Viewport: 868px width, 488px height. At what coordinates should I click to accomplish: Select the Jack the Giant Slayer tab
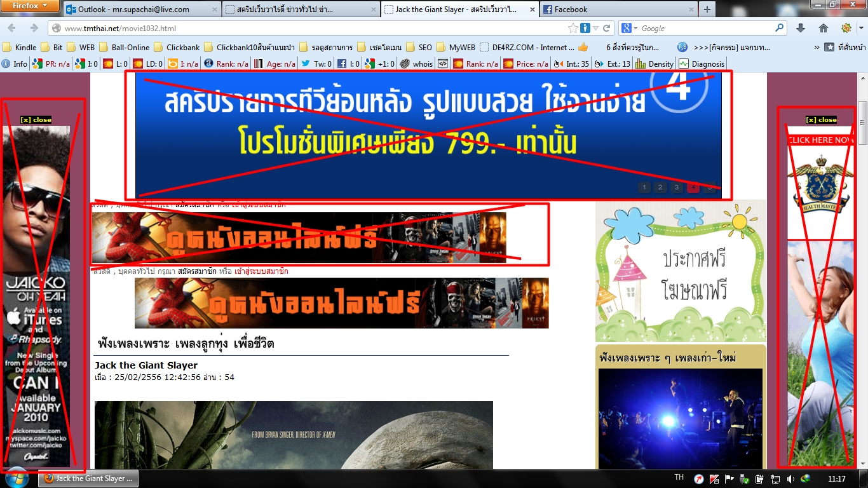coord(459,10)
